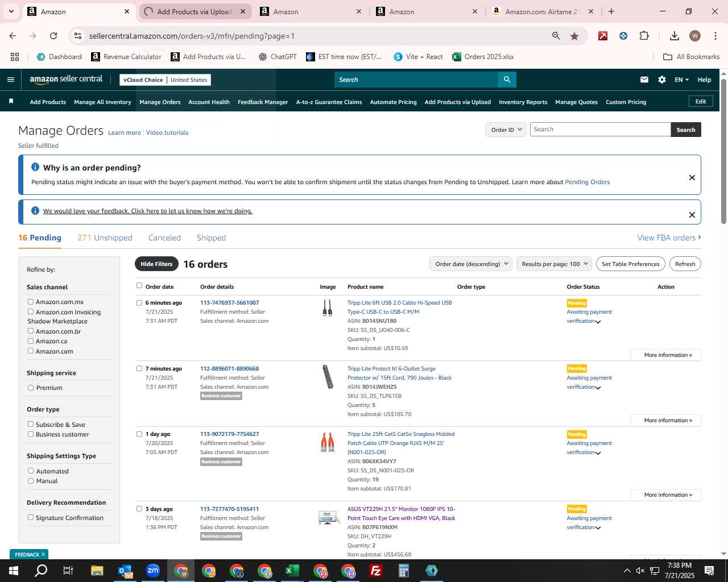Switch to the Canceled orders tab
This screenshot has width=728, height=582.
[x=164, y=238]
